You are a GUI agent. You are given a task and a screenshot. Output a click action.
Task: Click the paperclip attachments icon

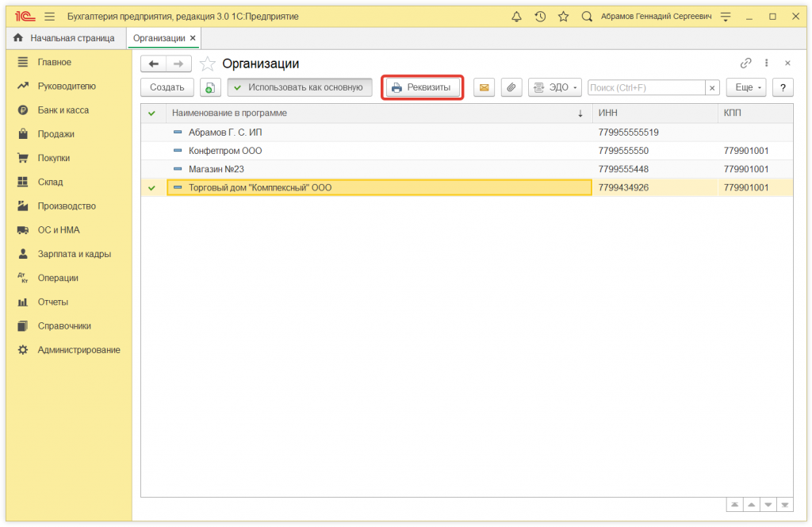click(x=511, y=87)
